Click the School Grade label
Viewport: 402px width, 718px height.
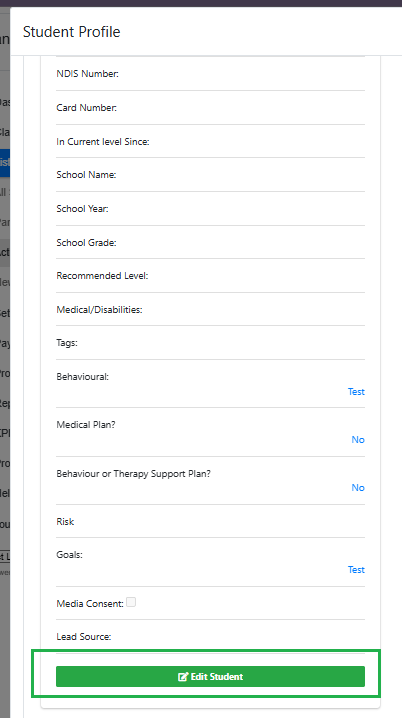click(x=87, y=243)
